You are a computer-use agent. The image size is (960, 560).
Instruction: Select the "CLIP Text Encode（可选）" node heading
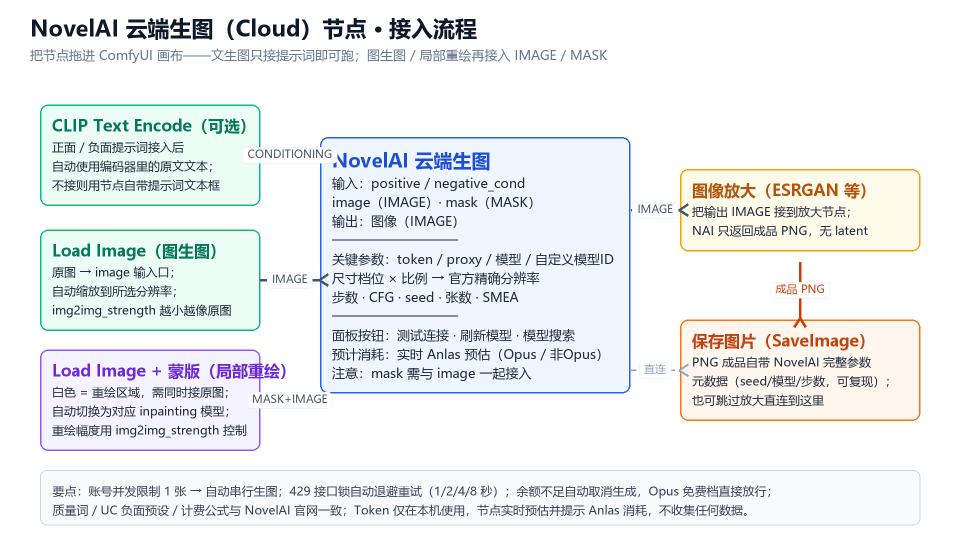pyautogui.click(x=150, y=125)
